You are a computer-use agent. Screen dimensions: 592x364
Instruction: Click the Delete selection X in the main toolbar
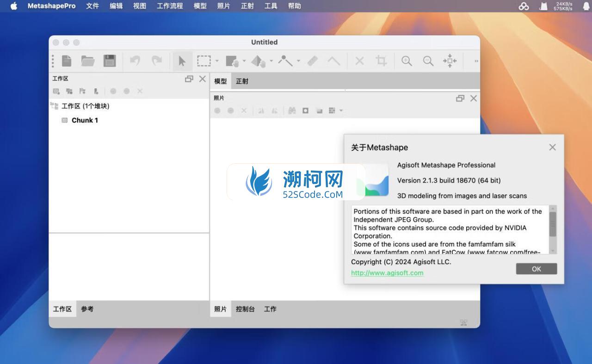click(359, 61)
